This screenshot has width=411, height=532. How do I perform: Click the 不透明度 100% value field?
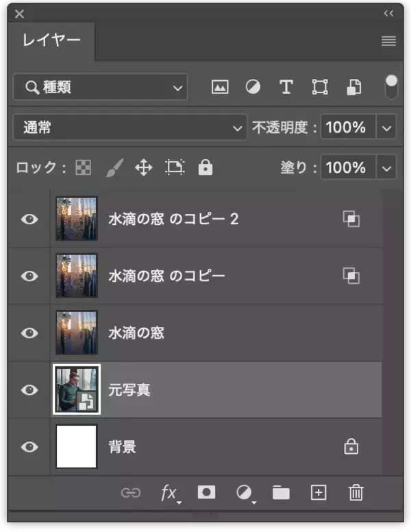pos(348,128)
